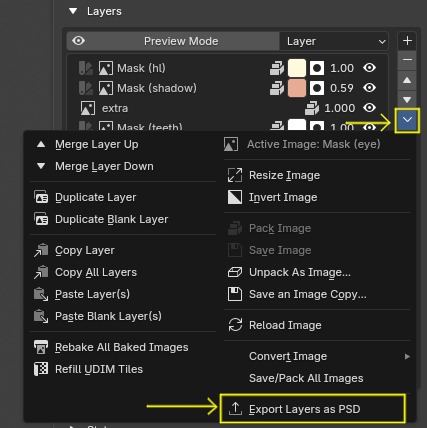This screenshot has width=427, height=428.
Task: Click the half-tone layer type icon of Mask (shadow)
Action: click(86, 88)
